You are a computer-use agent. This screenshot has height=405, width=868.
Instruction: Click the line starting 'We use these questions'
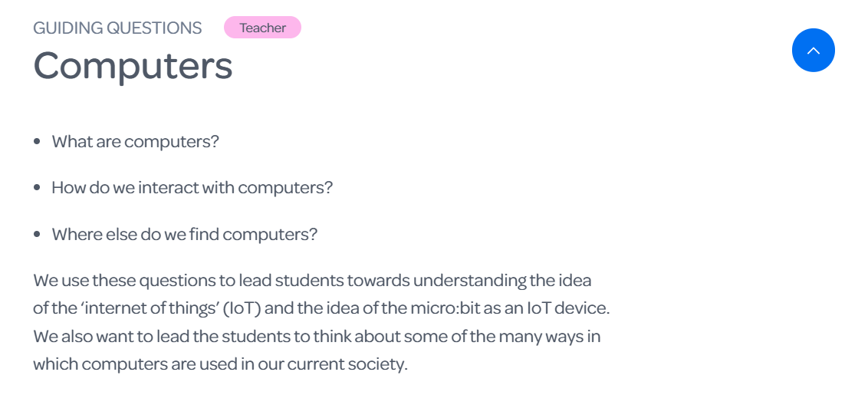312,280
